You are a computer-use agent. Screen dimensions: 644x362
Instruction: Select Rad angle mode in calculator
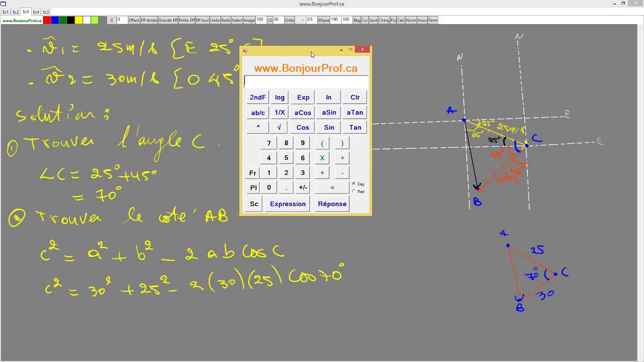[358, 192]
